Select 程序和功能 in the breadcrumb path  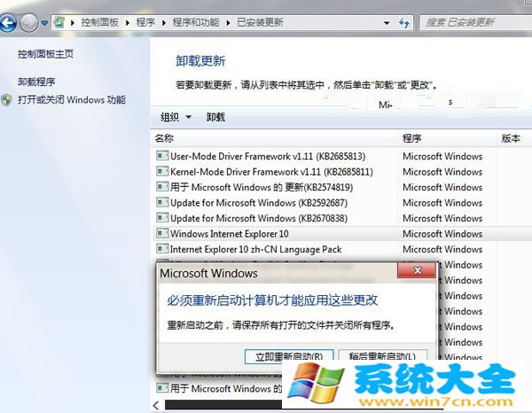196,22
